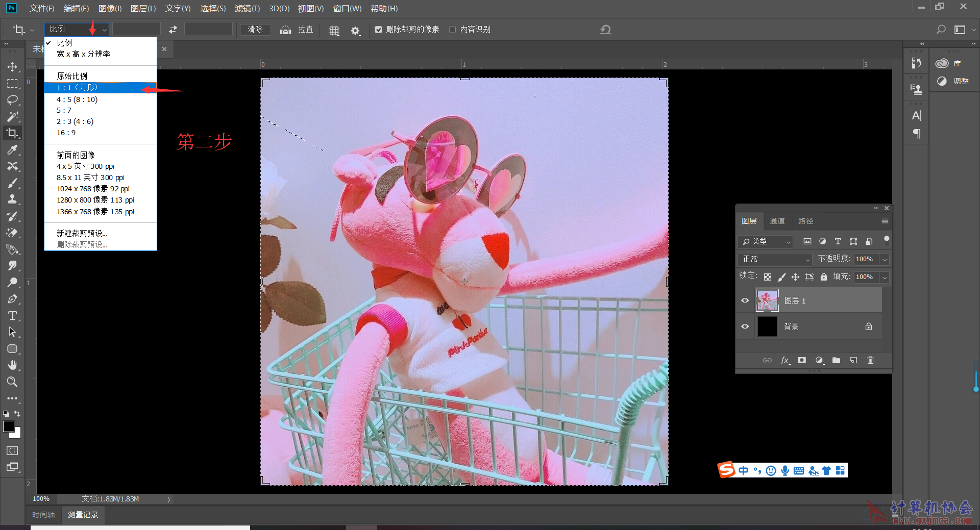
Task: Select the Pen tool
Action: coord(12,299)
